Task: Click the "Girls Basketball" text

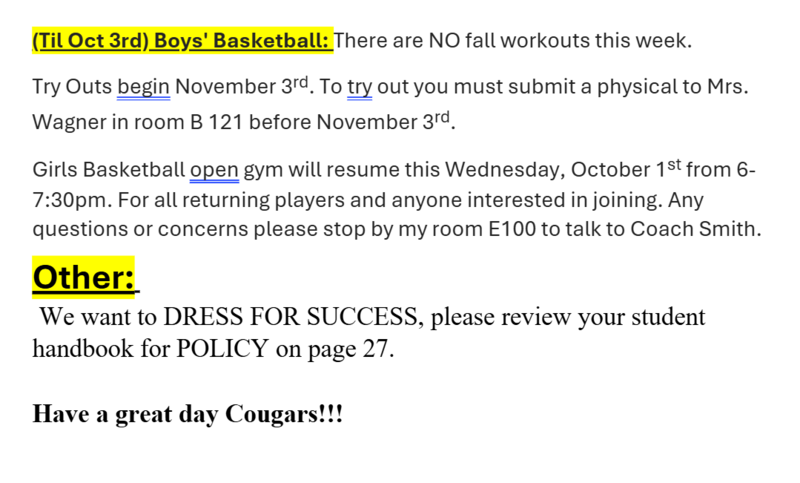Action: (108, 169)
